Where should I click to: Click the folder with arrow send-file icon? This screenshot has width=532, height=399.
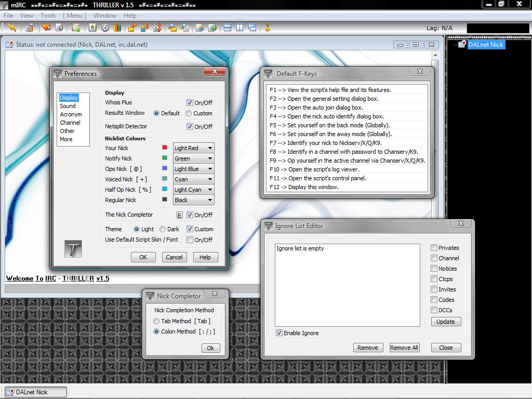[x=132, y=28]
